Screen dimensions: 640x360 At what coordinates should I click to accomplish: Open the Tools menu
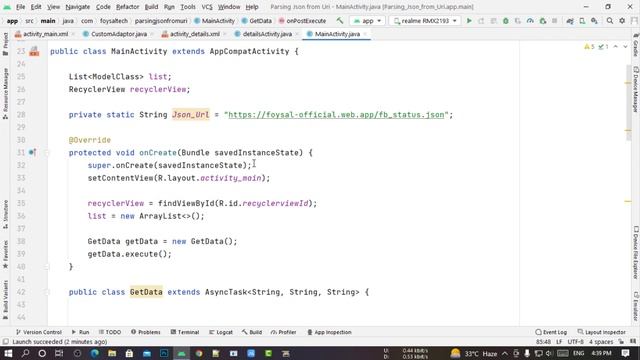click(188, 7)
